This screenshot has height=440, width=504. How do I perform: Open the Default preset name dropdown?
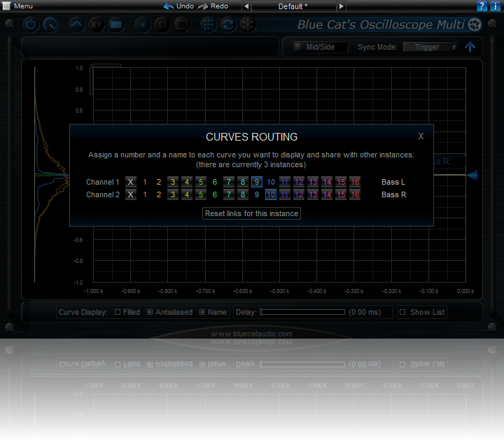pos(292,6)
